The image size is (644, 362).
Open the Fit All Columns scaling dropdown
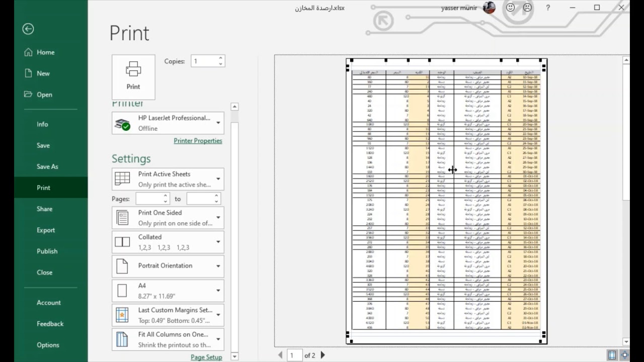tap(168, 339)
